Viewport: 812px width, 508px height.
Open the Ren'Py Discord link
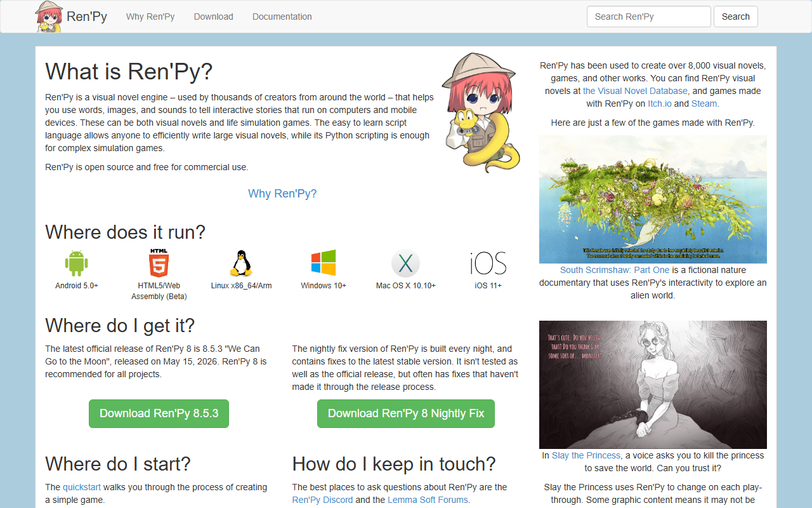(x=322, y=500)
